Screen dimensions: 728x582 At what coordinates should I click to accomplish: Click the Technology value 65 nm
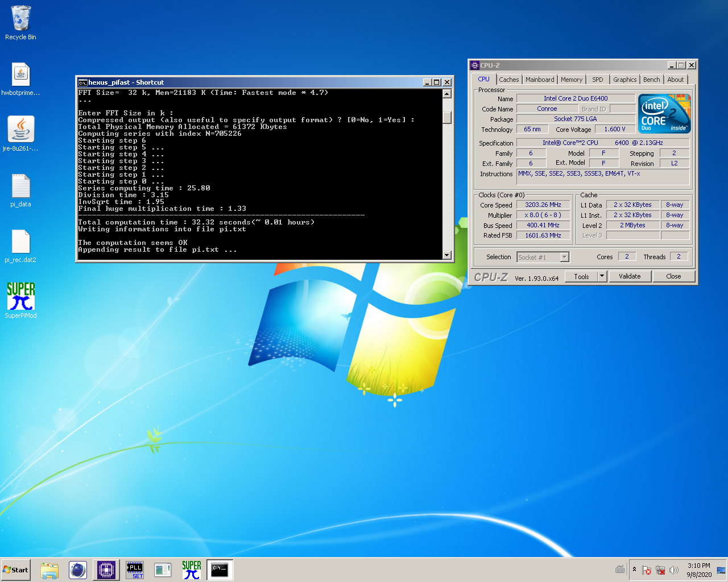[x=532, y=129]
